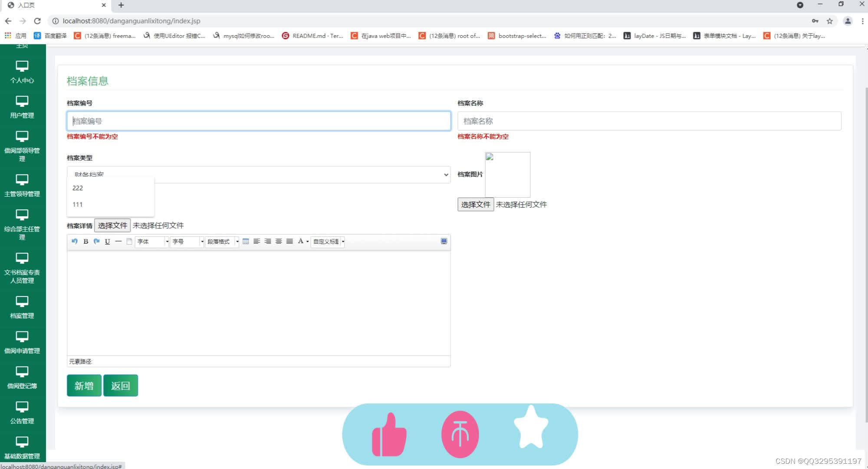
Task: Click the pink coin icon
Action: (x=460, y=434)
